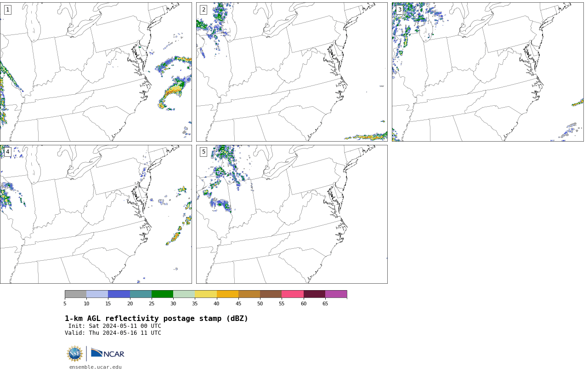Image resolution: width=588 pixels, height=372 pixels.
Task: Click the colorbar tick label 65
Action: tap(325, 303)
